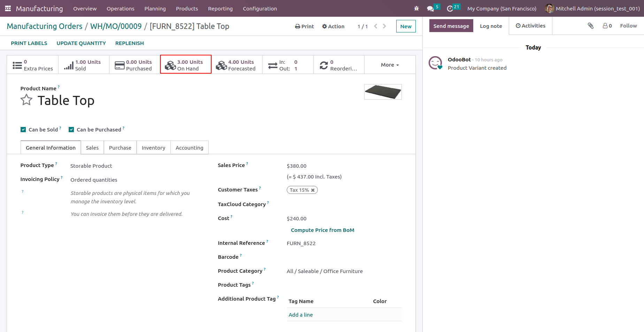This screenshot has width=644, height=332.
Task: Click OdooBot avatar in chatter
Action: pyautogui.click(x=435, y=63)
